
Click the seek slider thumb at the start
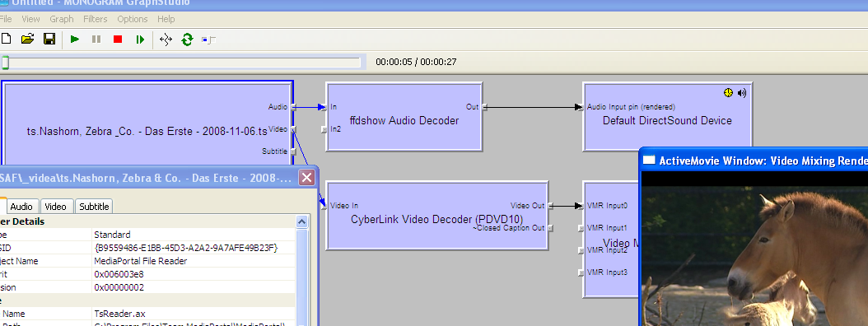5,63
